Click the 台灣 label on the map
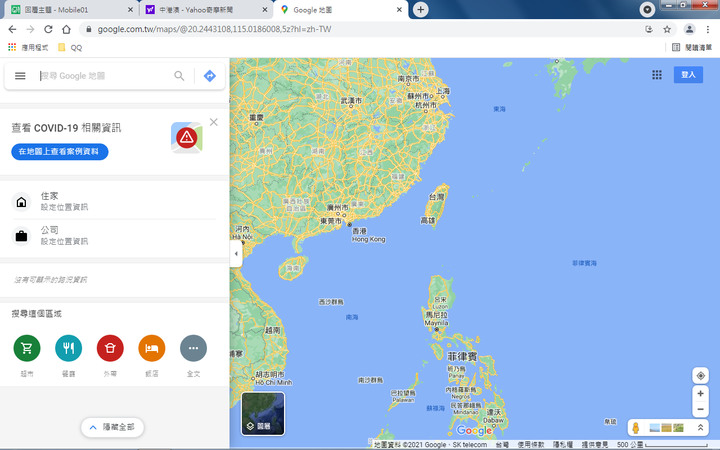The height and width of the screenshot is (450, 720). coord(437,197)
